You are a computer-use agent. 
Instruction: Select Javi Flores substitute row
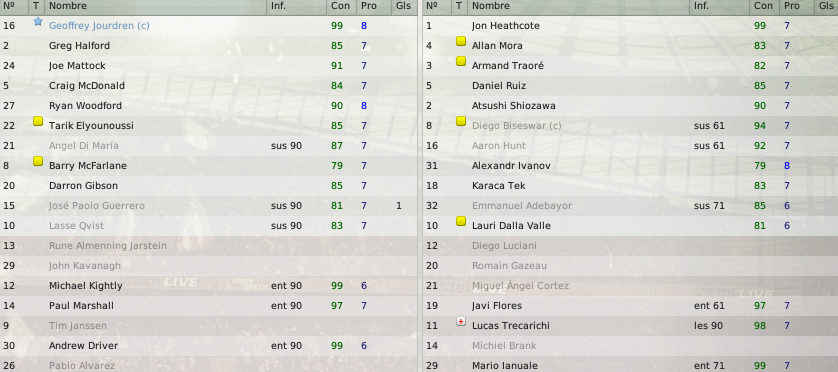coord(631,306)
